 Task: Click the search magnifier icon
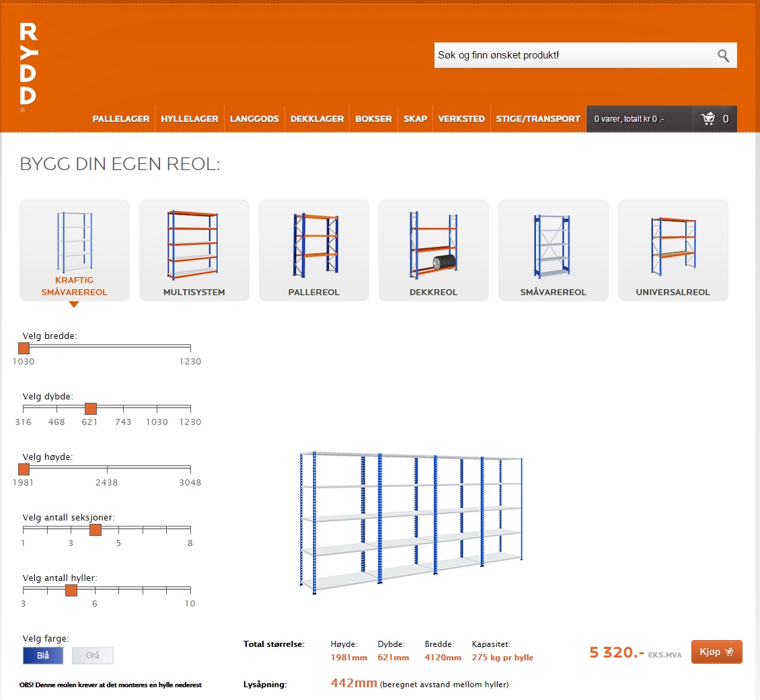723,56
